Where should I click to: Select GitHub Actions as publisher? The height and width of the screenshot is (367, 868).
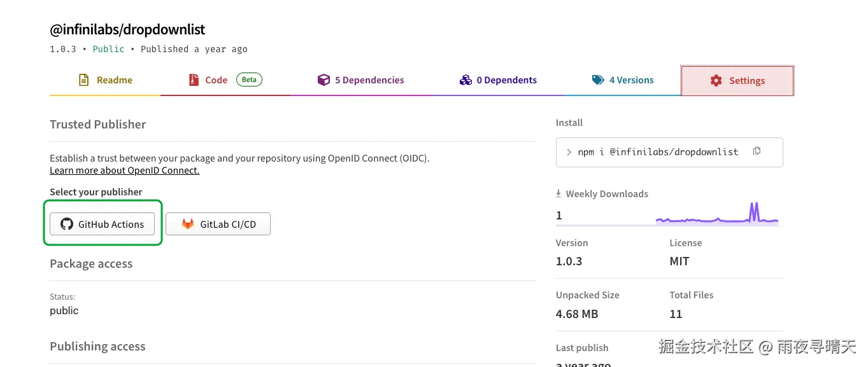click(103, 224)
